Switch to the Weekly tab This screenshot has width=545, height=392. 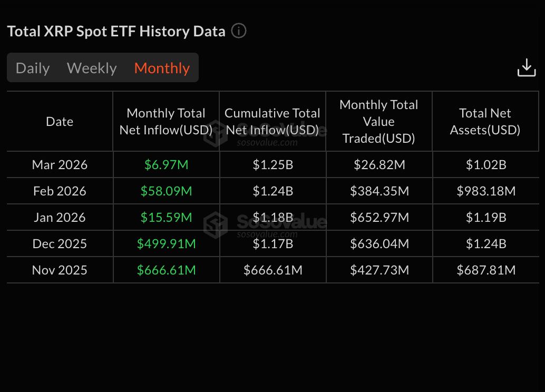coord(92,67)
